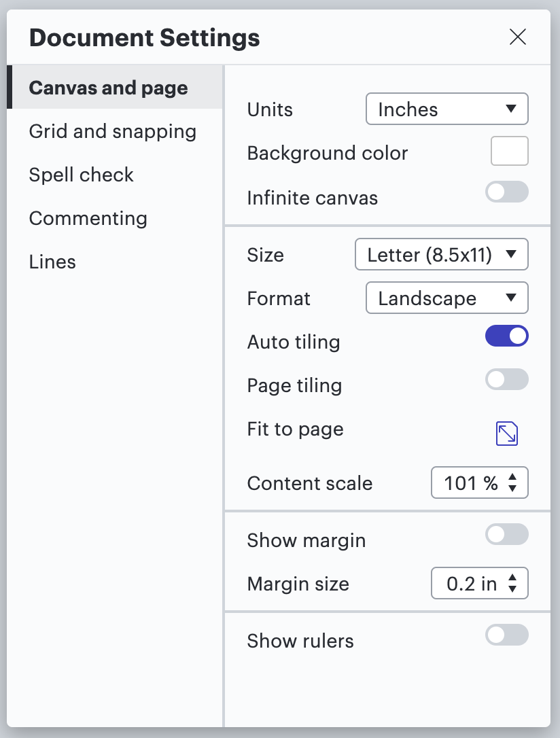Expand the Size dropdown Letter (8.5x11)
This screenshot has width=560, height=738.
pyautogui.click(x=441, y=255)
